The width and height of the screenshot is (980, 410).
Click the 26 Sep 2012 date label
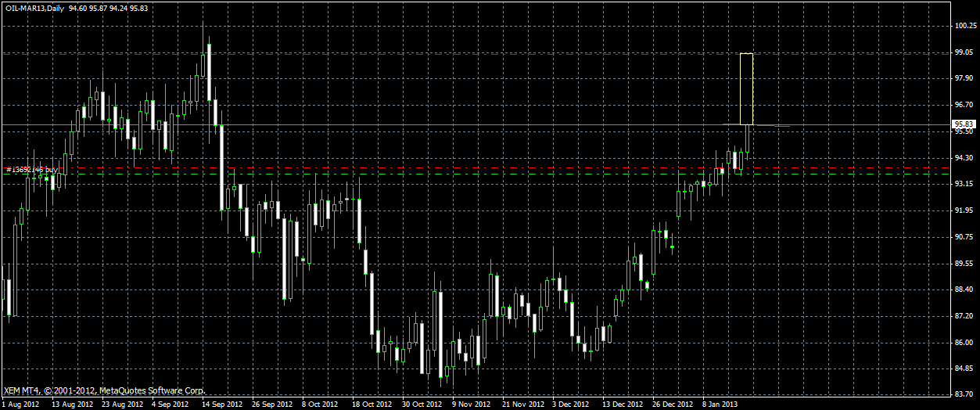pos(271,405)
